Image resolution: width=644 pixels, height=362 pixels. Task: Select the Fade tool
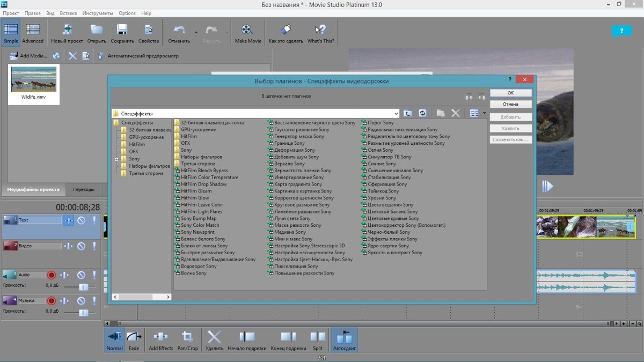click(x=134, y=340)
